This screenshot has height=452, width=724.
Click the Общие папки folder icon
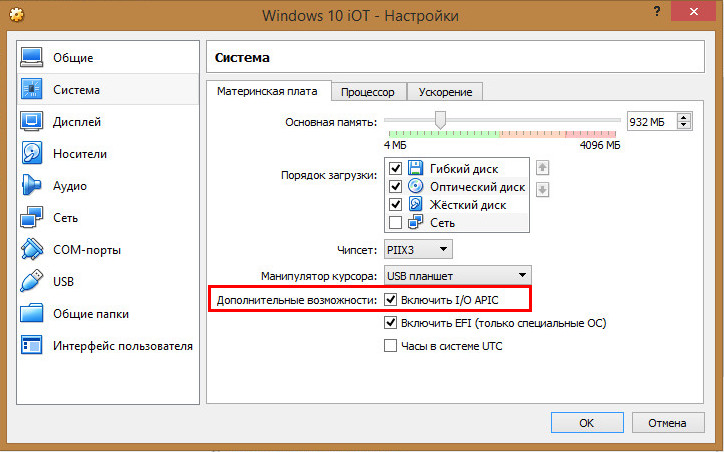[x=31, y=313]
